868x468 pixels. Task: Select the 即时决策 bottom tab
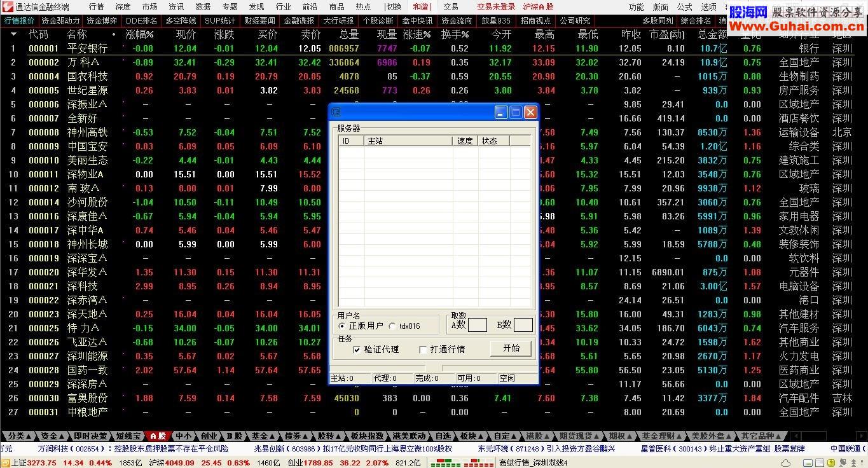tap(90, 436)
